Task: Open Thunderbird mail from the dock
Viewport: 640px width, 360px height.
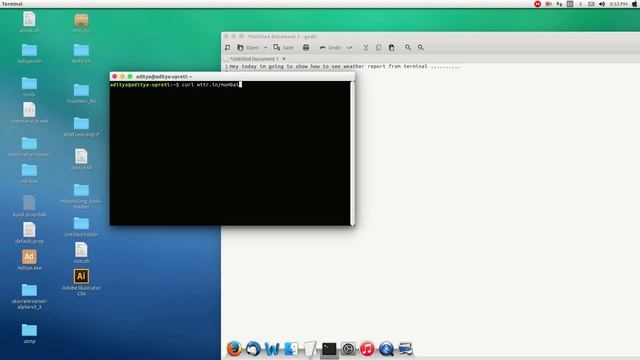Action: (x=253, y=349)
